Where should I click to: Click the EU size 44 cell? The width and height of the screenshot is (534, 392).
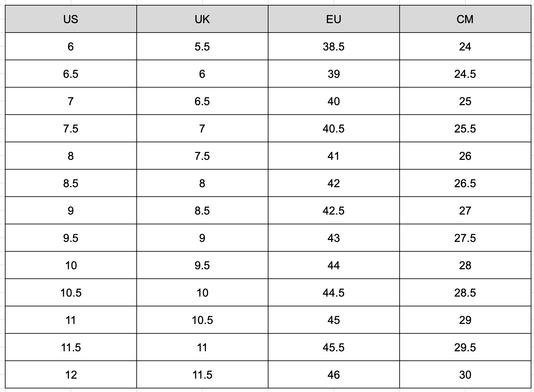[334, 265]
